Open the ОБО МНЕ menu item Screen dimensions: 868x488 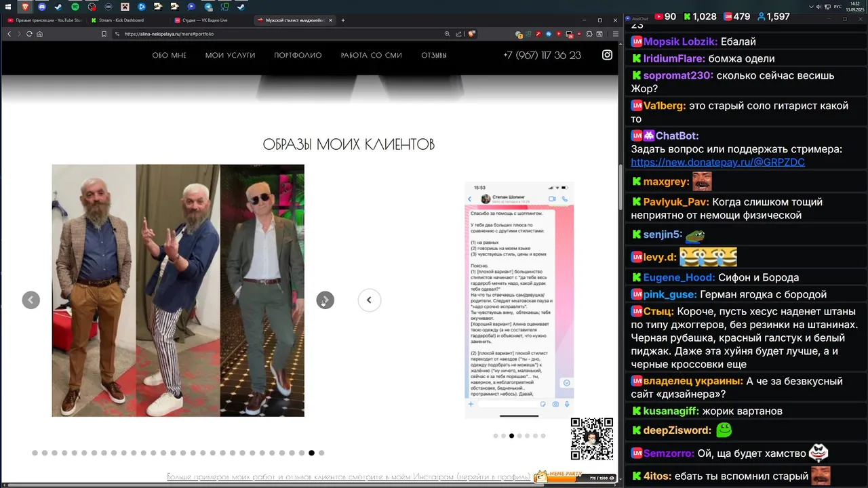[169, 56]
